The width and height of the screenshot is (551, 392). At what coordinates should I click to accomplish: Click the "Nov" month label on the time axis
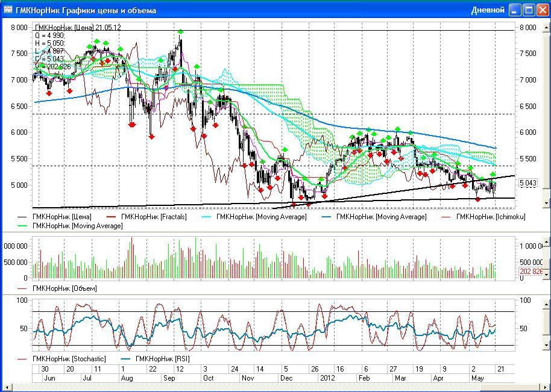(248, 378)
